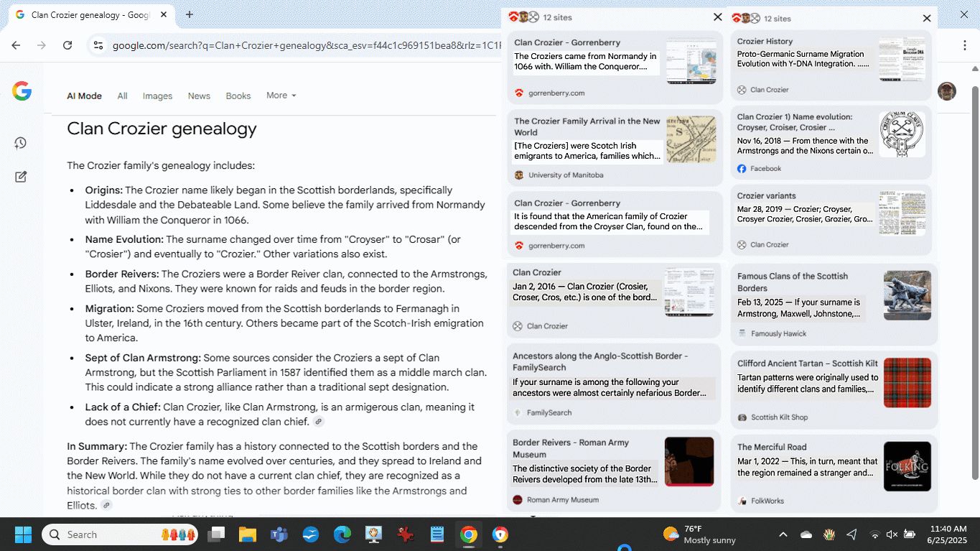Viewport: 980px width, 551px height.
Task: Open 'Famous Clans of the Scottish Borders' card
Action: (834, 305)
